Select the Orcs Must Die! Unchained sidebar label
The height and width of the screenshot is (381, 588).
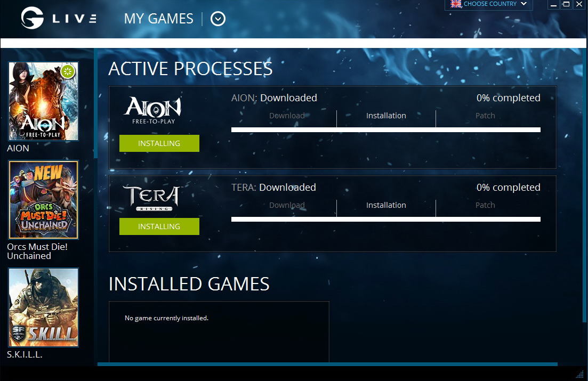pos(37,252)
